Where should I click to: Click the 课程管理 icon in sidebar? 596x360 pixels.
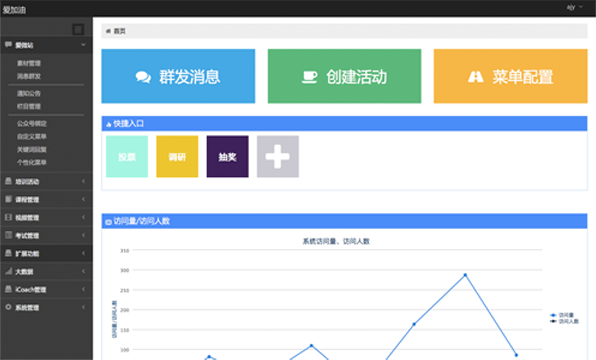[8, 199]
